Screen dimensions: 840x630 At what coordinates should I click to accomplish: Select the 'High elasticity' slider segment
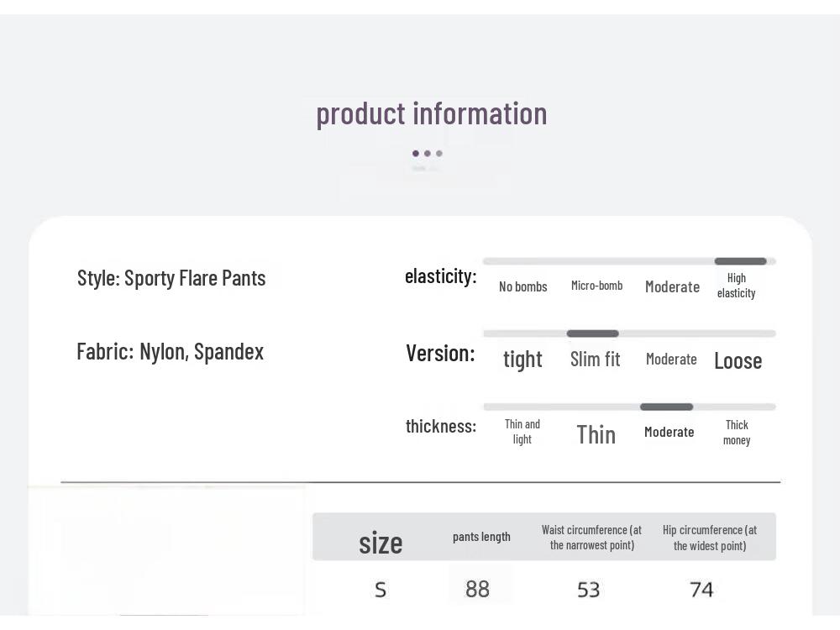pyautogui.click(x=740, y=261)
